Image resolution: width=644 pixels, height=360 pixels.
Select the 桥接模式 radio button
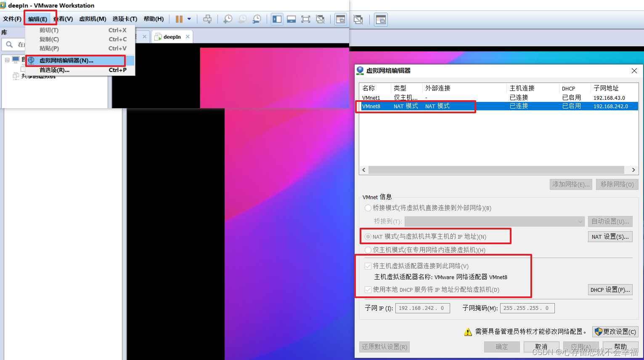(x=368, y=208)
